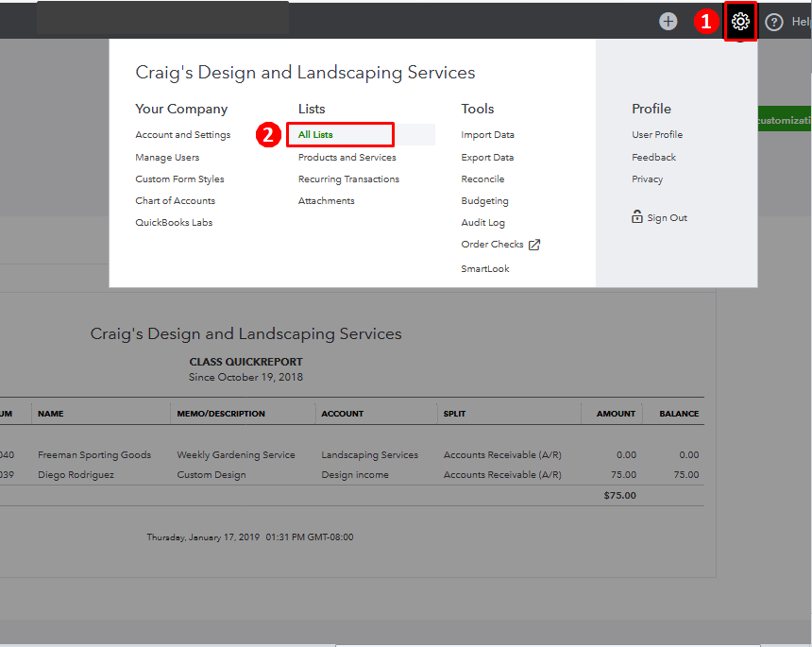Open the Help question mark icon
The width and height of the screenshot is (812, 647).
point(773,23)
